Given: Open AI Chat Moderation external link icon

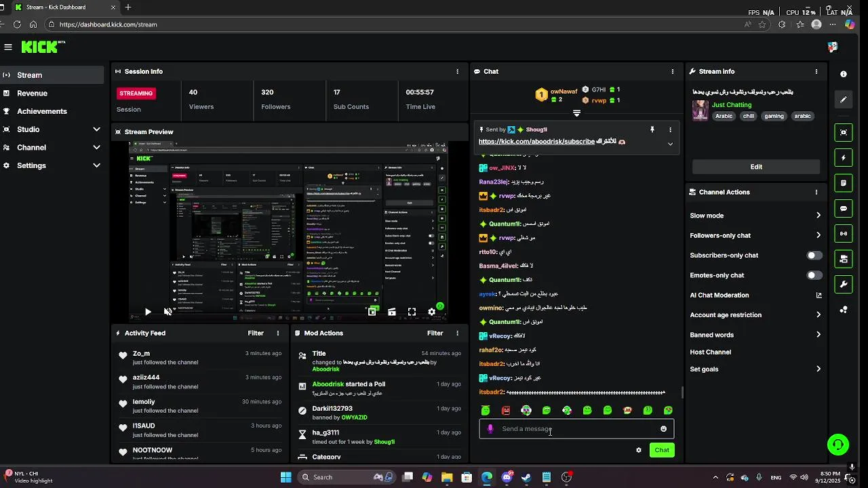Looking at the screenshot, I should coord(818,295).
